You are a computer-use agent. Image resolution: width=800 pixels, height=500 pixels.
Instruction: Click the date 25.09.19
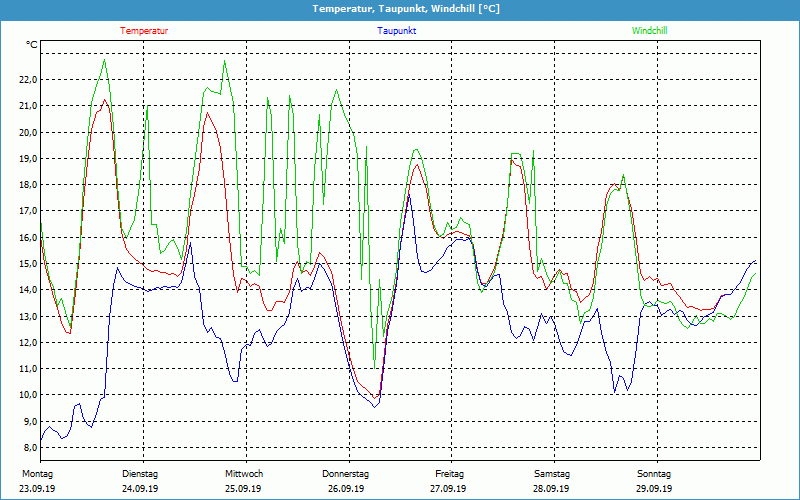243,489
